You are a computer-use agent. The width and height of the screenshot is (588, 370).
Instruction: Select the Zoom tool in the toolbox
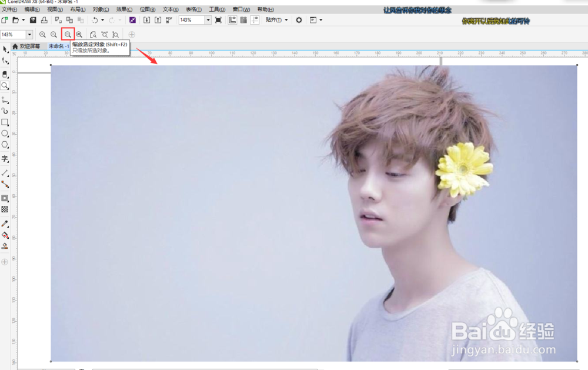5,85
